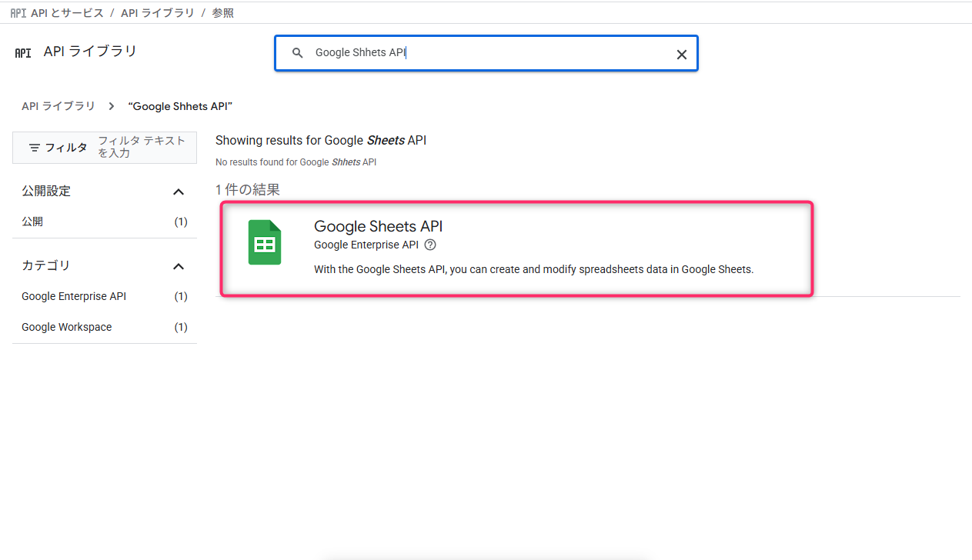Click the filter text input field
Image resolution: width=972 pixels, height=560 pixels.
143,147
